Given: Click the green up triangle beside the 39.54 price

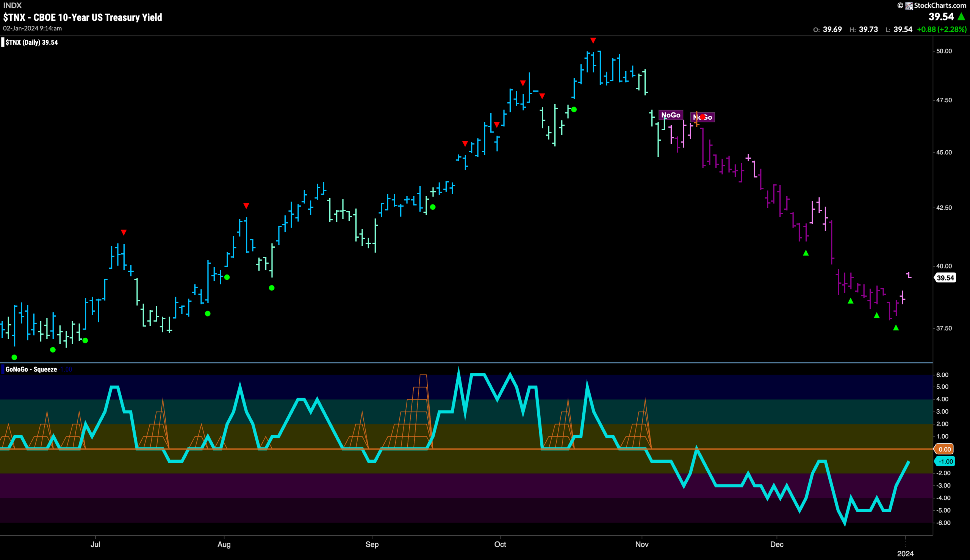Looking at the screenshot, I should [x=961, y=17].
